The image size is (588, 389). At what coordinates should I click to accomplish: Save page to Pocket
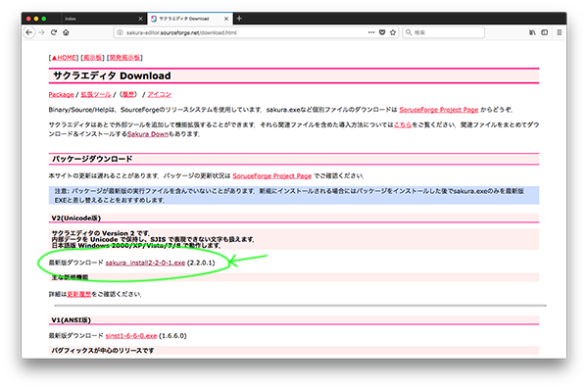tap(382, 32)
